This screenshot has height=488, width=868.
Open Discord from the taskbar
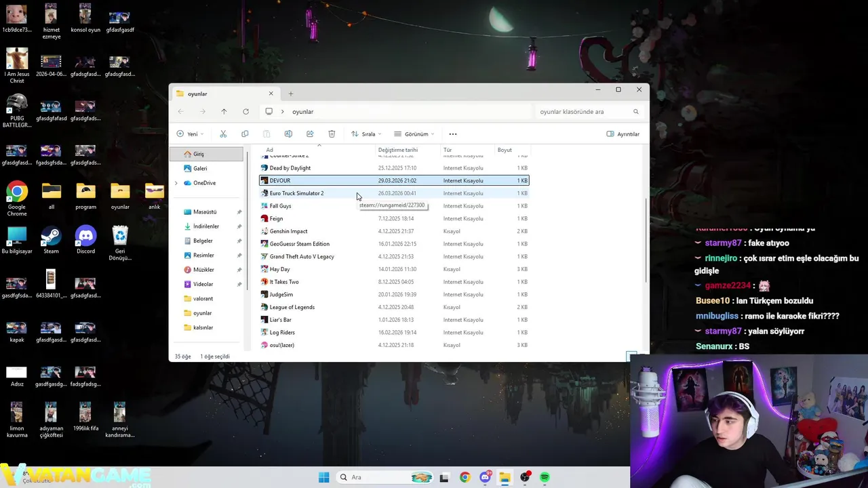[485, 477]
